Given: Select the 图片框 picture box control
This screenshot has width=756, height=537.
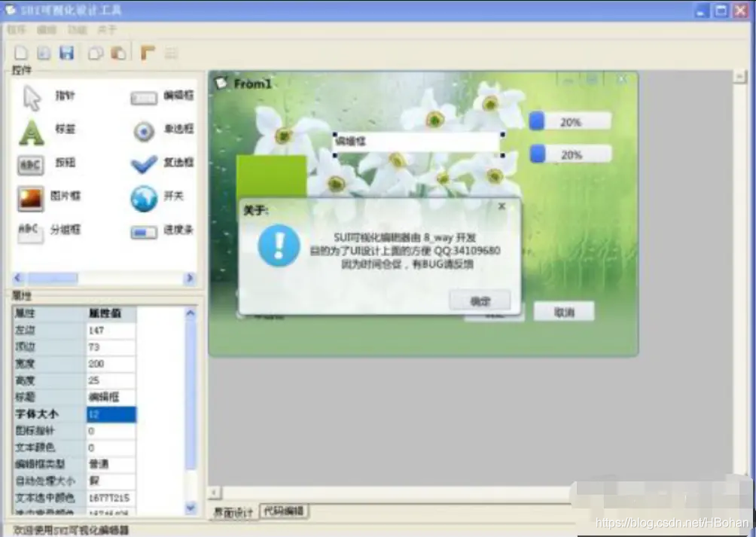Looking at the screenshot, I should pyautogui.click(x=48, y=197).
